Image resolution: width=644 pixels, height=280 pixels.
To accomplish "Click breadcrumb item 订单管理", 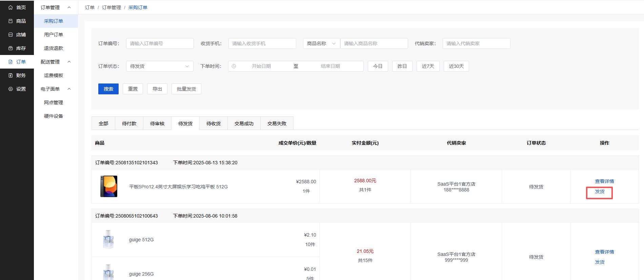I will click(x=112, y=7).
